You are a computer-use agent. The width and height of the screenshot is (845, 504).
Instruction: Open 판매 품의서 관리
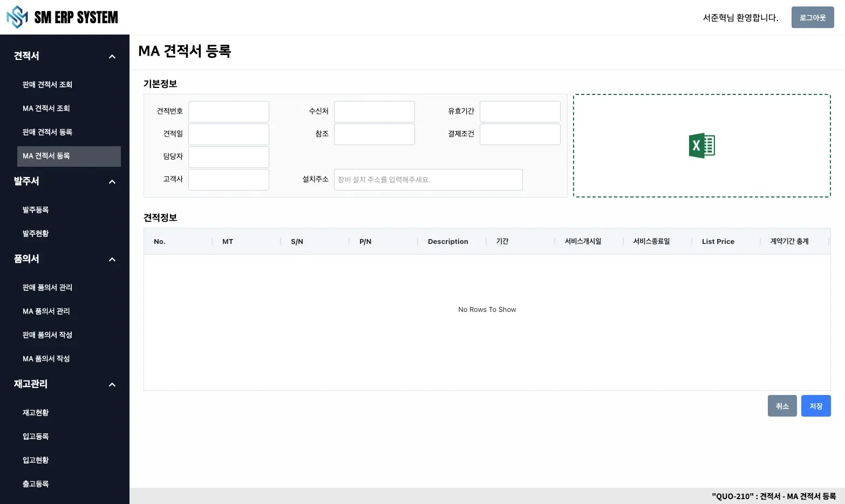tap(69, 288)
